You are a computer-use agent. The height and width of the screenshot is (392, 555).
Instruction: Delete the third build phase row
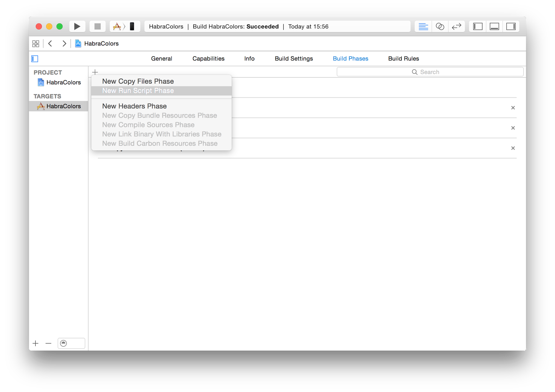point(513,148)
